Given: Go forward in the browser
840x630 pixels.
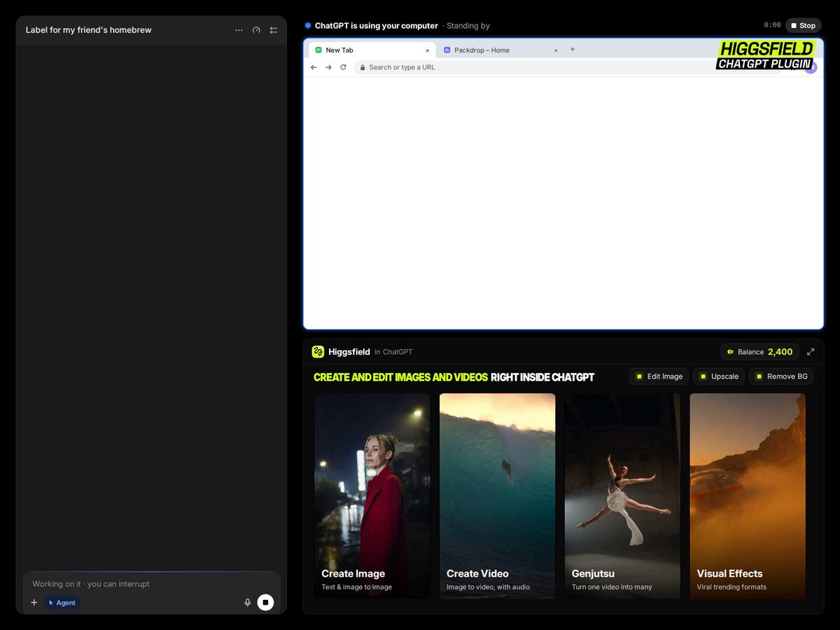Looking at the screenshot, I should click(328, 67).
